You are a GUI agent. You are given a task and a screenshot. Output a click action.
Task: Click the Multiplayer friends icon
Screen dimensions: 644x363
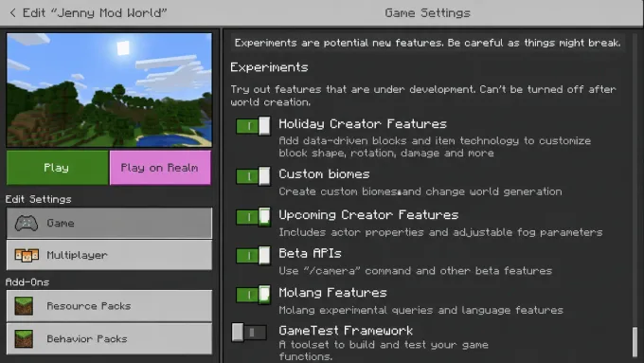tap(27, 255)
